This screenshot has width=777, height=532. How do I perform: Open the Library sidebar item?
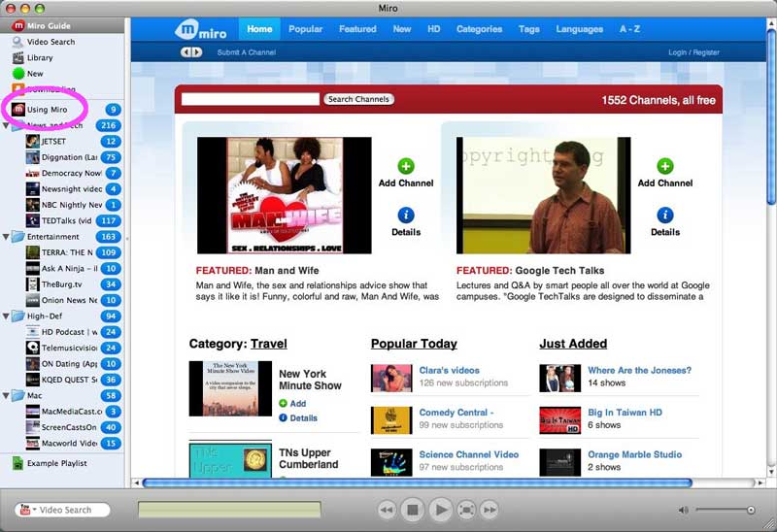(x=39, y=57)
